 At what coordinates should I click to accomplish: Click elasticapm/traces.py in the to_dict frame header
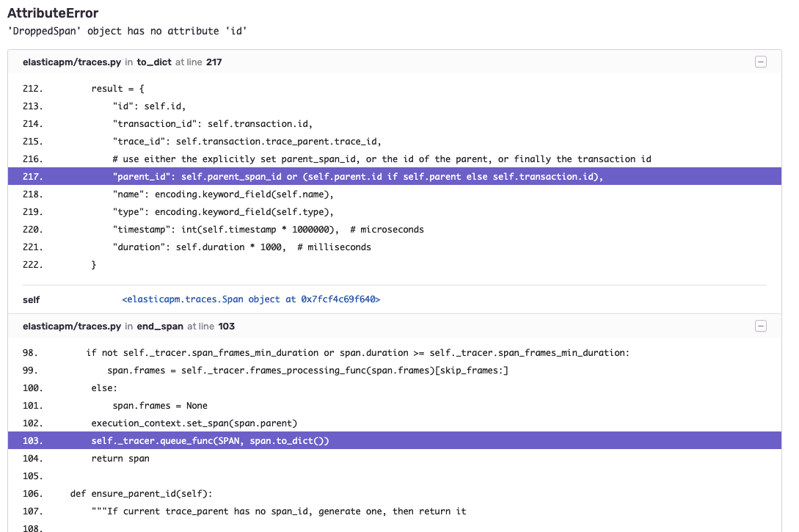tap(72, 62)
